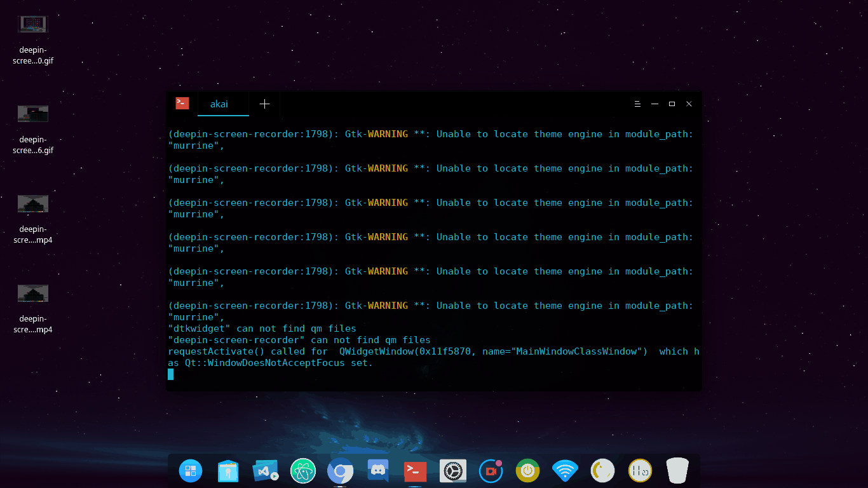The height and width of the screenshot is (488, 868).
Task: Select deepin-scree...6.gif desktop file
Action: (33, 130)
